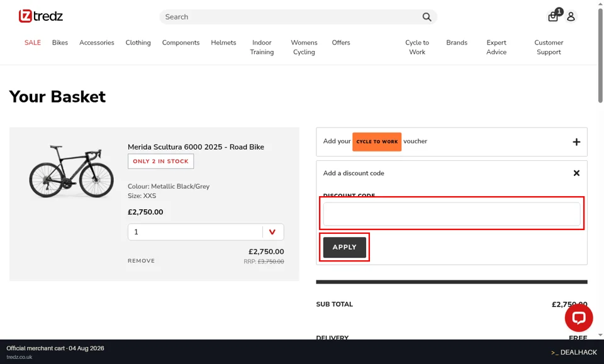Open the Tredz logo homepage link
Viewport: 604px width, 364px height.
click(x=40, y=16)
